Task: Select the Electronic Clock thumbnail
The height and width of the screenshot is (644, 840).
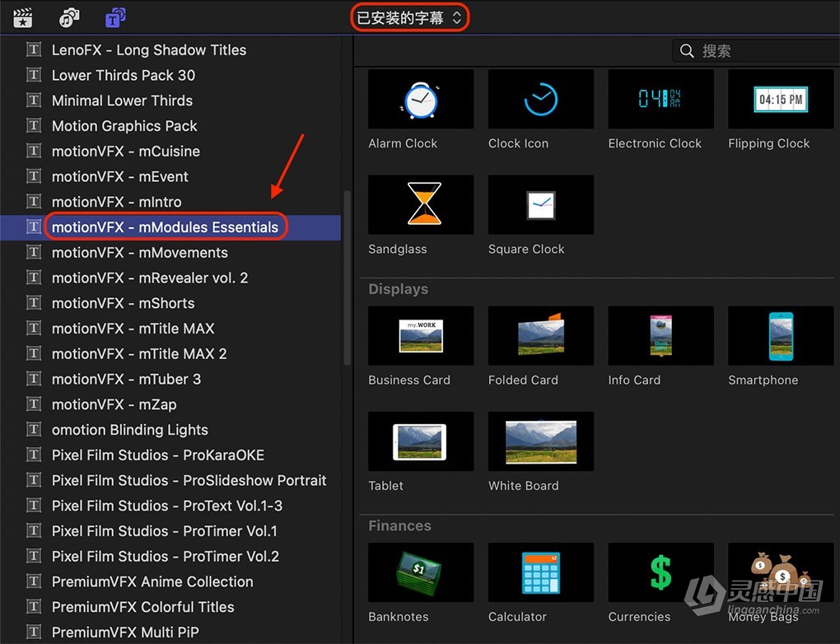Action: tap(661, 99)
